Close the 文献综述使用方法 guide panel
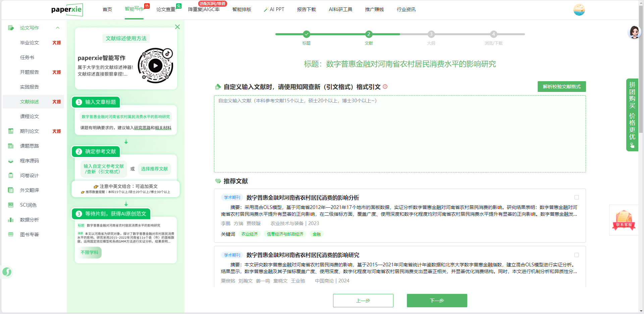 pos(177,27)
